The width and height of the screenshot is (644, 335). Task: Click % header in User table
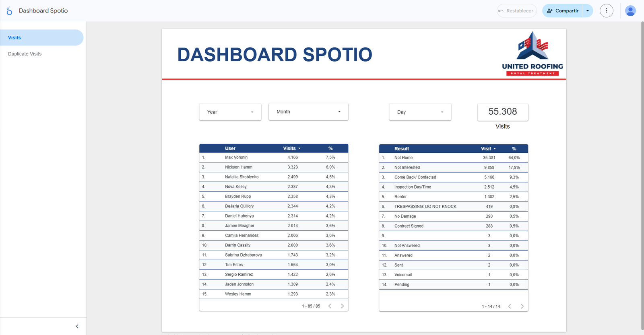tap(330, 148)
